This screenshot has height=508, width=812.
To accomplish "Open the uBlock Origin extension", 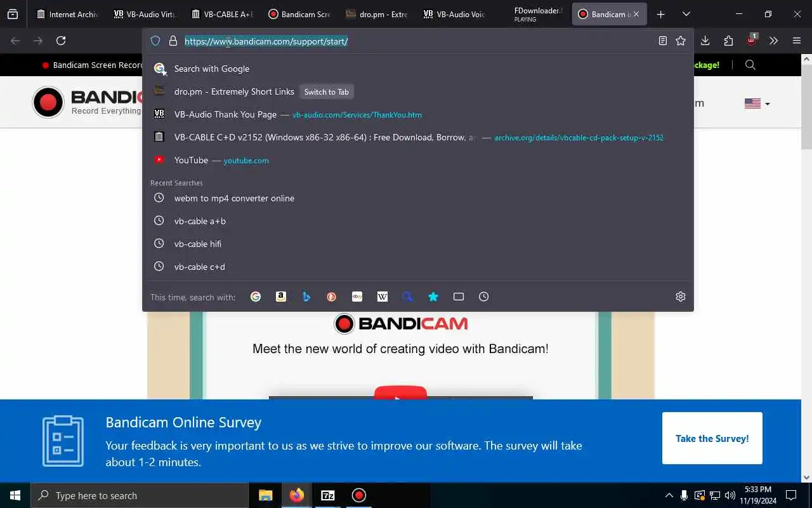I will click(752, 40).
